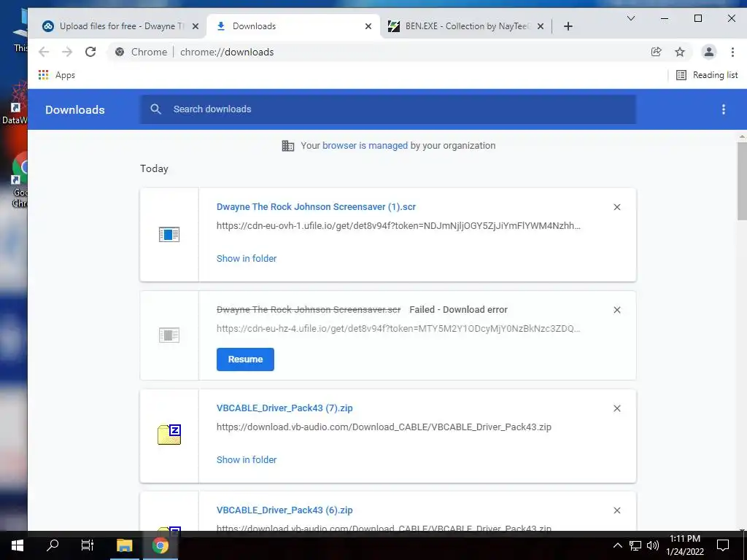Open the Downloads page more-actions menu

(723, 109)
